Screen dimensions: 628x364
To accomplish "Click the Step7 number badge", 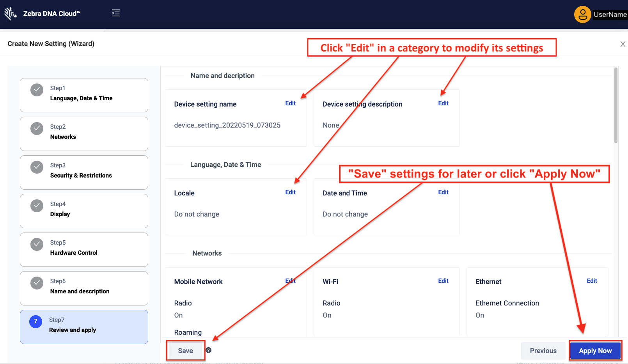I will point(35,321).
